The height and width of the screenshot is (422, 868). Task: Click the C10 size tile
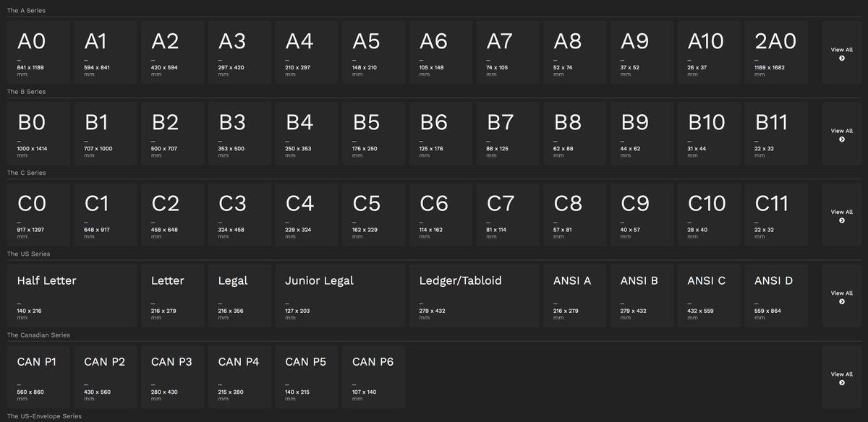point(709,215)
